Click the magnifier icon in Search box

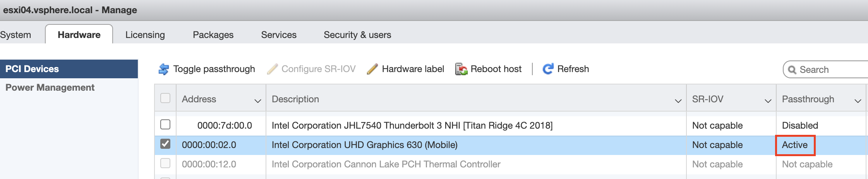point(793,70)
